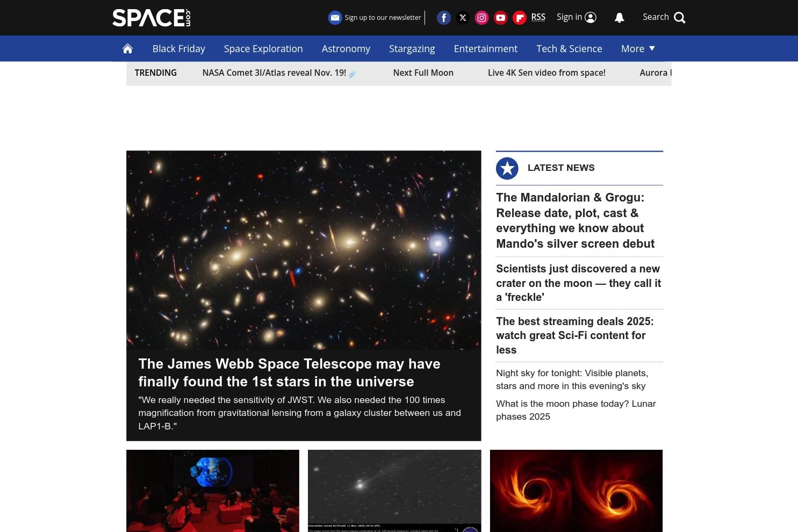This screenshot has height=532, width=798.
Task: Open the James Webb galaxy cluster image
Action: [304, 250]
